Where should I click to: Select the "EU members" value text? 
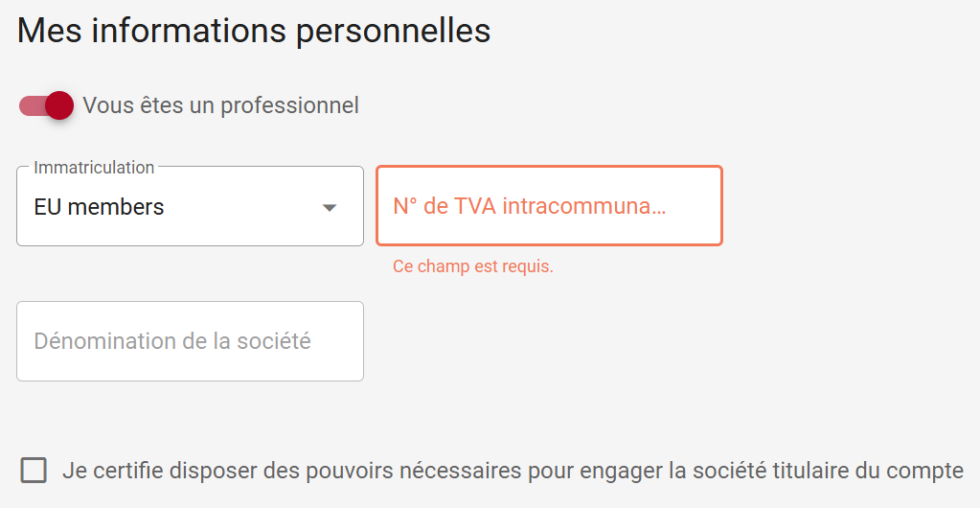(99, 207)
